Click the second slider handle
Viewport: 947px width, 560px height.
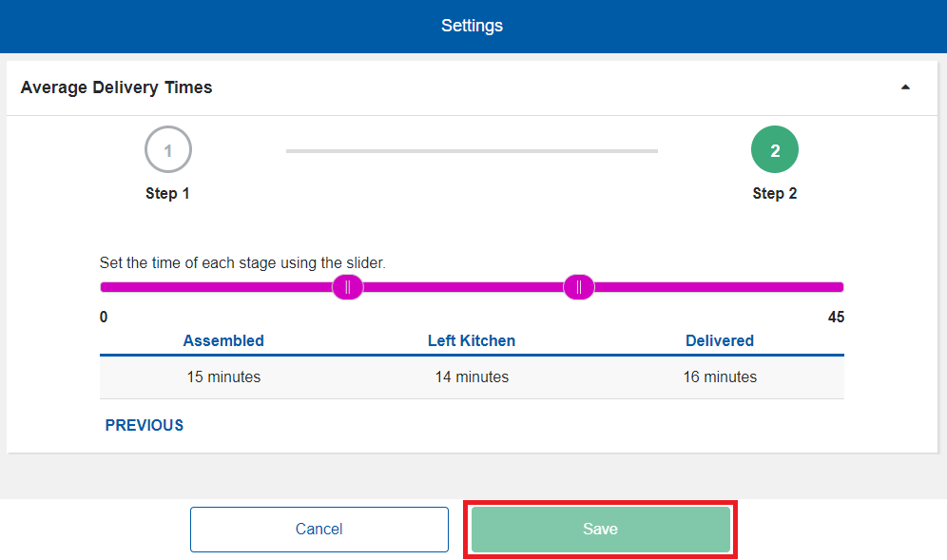(x=578, y=287)
